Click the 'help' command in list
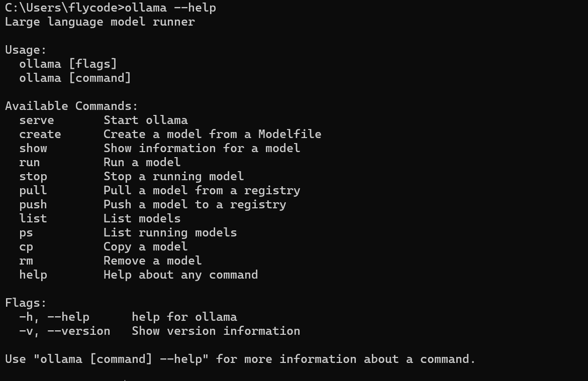Image resolution: width=588 pixels, height=381 pixels. pos(33,275)
